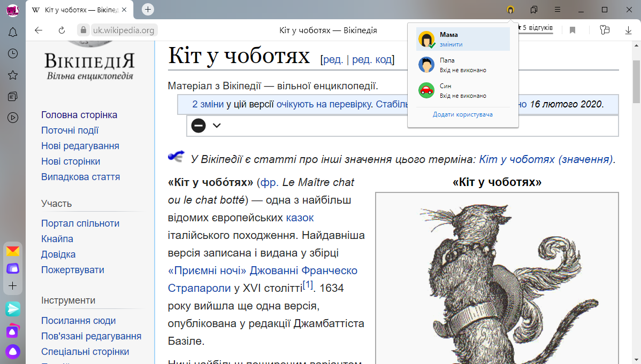
Task: Open Портал спільноти
Action: tap(80, 223)
